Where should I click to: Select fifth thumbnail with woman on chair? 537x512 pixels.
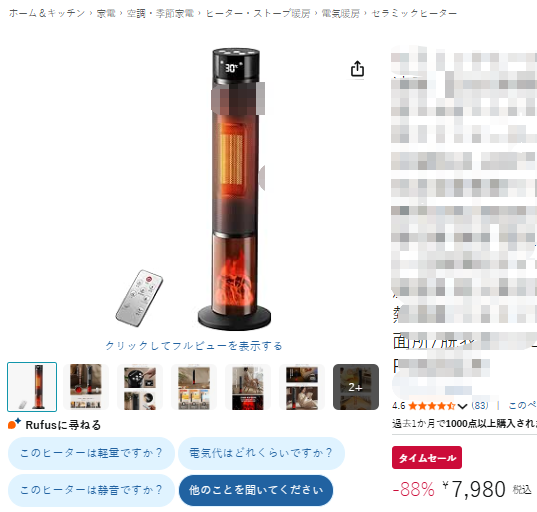click(248, 387)
